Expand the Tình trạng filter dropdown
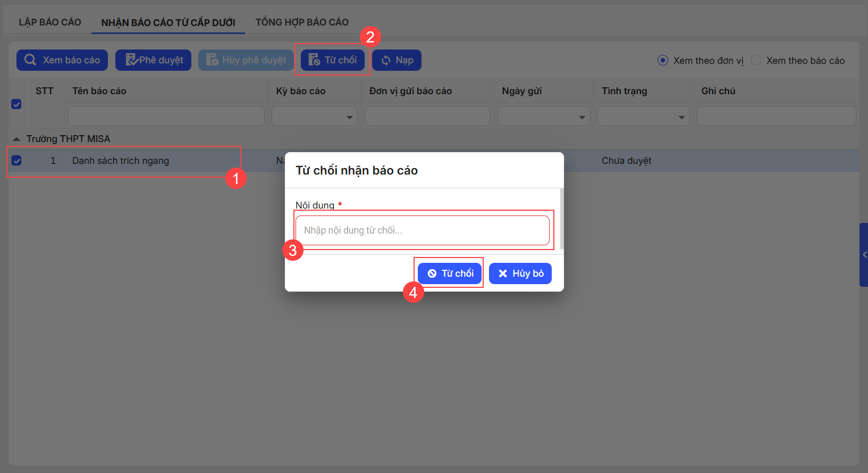Viewport: 868px width, 473px height. click(x=681, y=117)
